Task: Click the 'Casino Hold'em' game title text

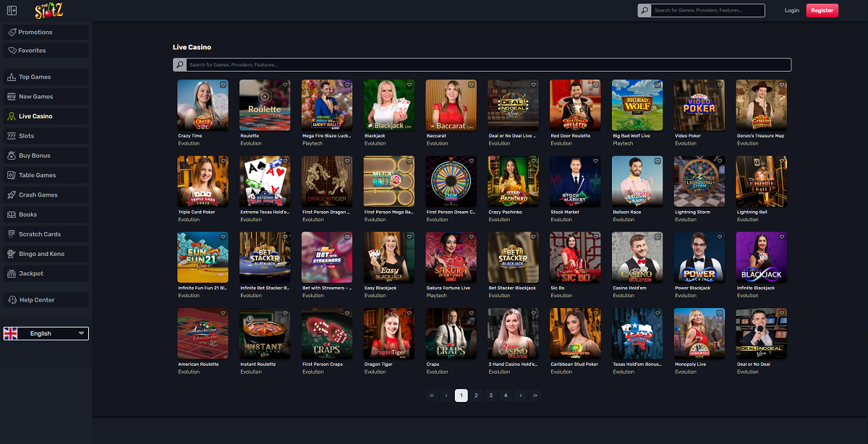Action: 630,288
